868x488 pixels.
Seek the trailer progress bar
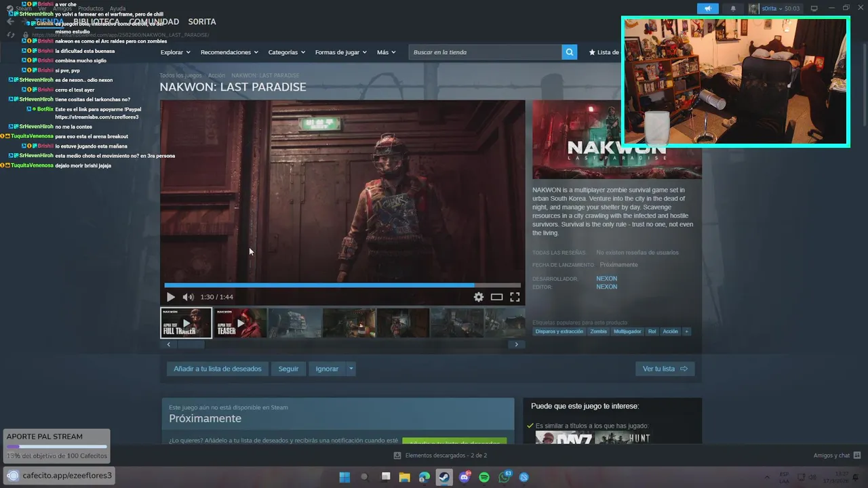tap(342, 285)
